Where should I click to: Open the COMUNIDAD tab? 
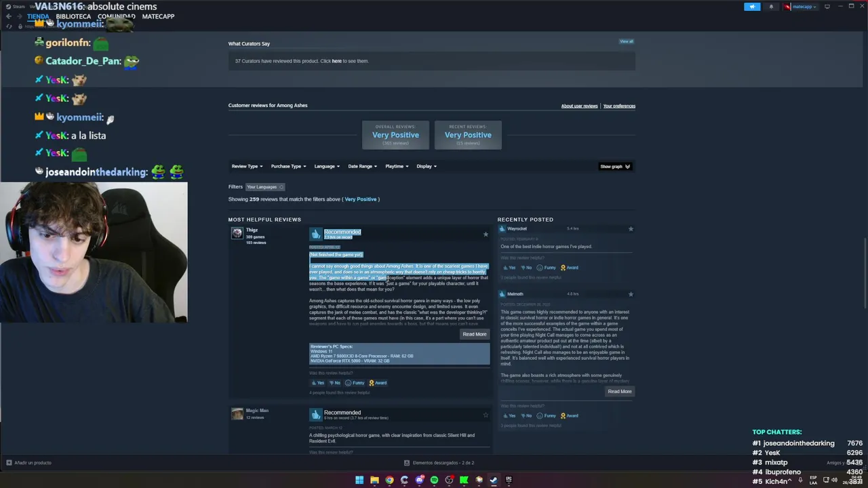[116, 16]
